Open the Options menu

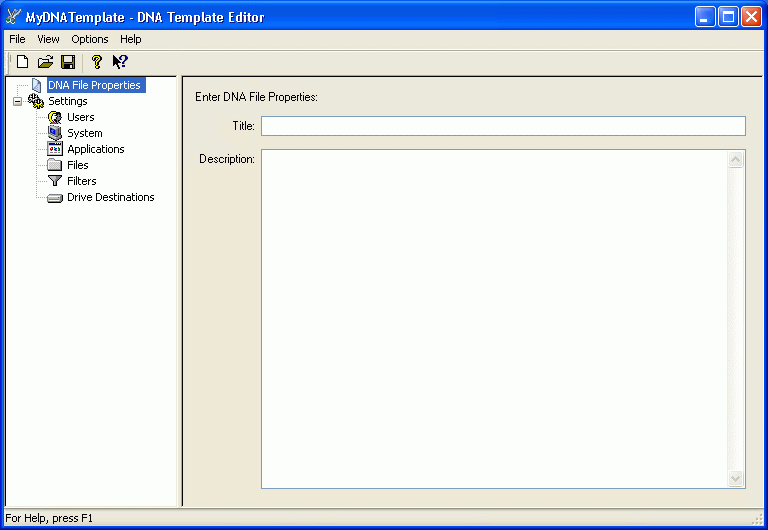point(90,39)
